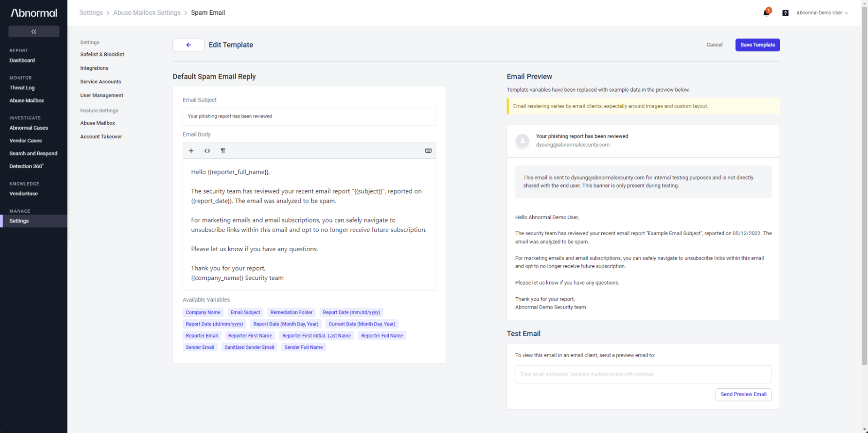Viewport: 868px width, 433px height.
Task: Insert the Sender Email variable
Action: (x=200, y=348)
